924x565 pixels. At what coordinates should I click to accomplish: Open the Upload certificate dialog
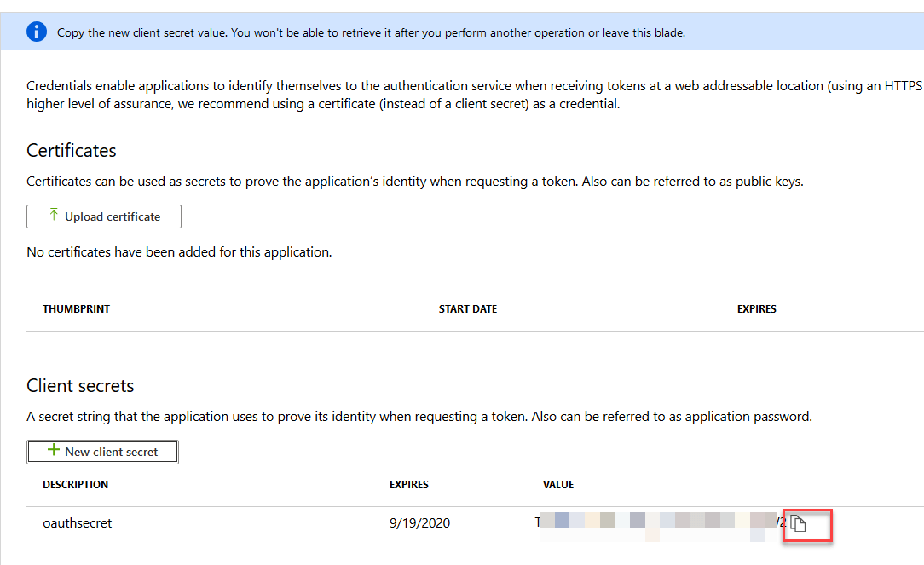click(x=103, y=216)
